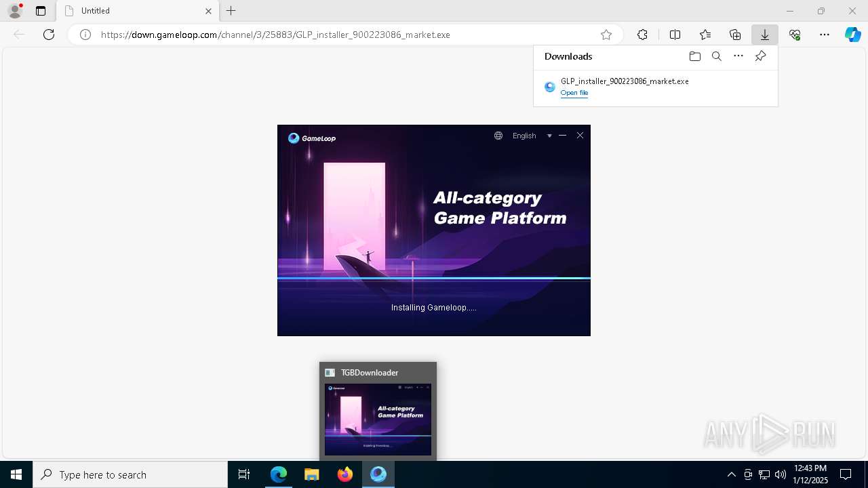Open network status tray icon

click(764, 474)
